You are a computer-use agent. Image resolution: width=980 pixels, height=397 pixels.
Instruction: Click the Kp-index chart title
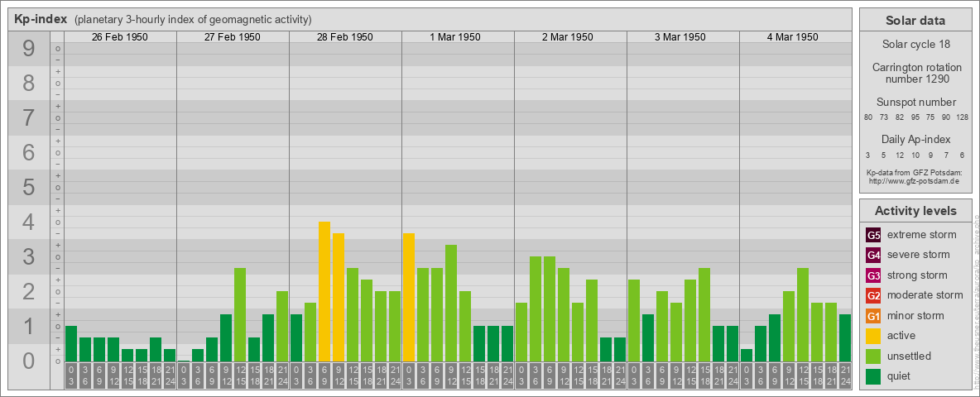(41, 19)
